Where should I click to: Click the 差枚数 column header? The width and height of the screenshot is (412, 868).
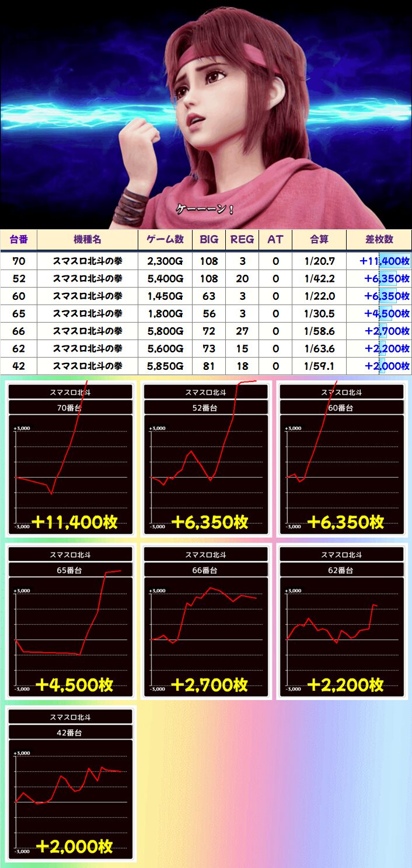point(379,239)
